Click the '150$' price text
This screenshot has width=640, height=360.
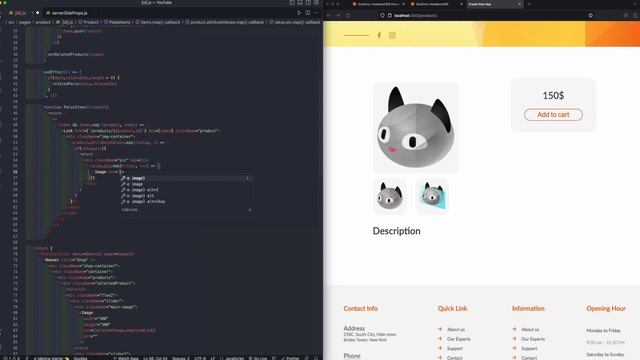[x=553, y=96]
